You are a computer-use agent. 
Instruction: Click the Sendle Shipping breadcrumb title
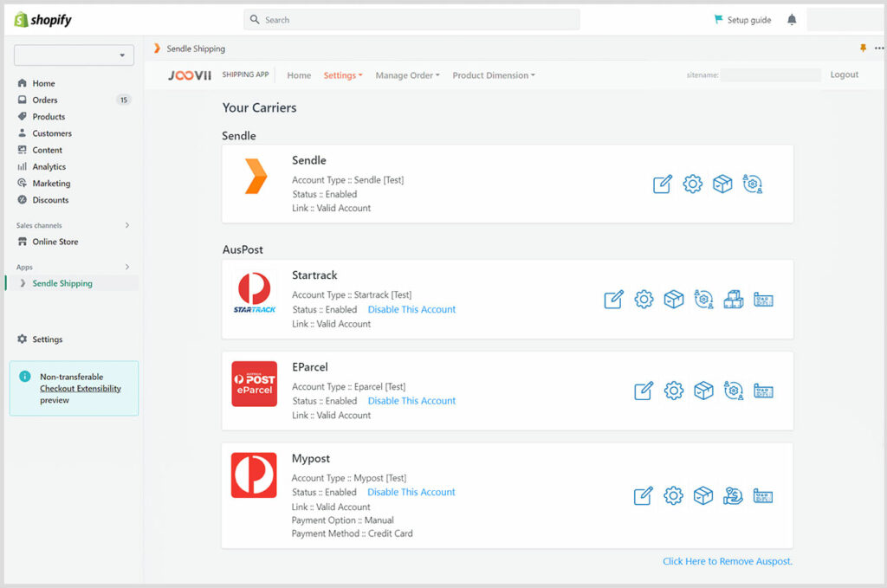click(x=196, y=48)
